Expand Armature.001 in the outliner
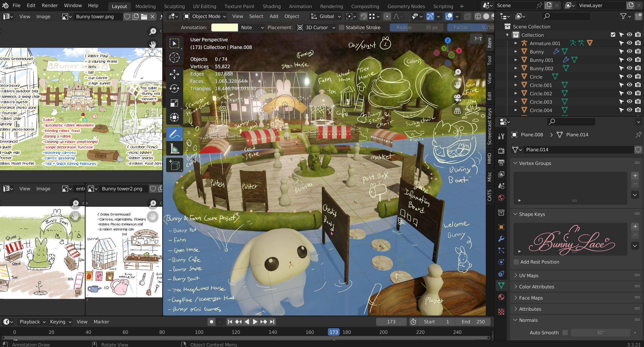This screenshot has width=644, height=347. coord(516,43)
